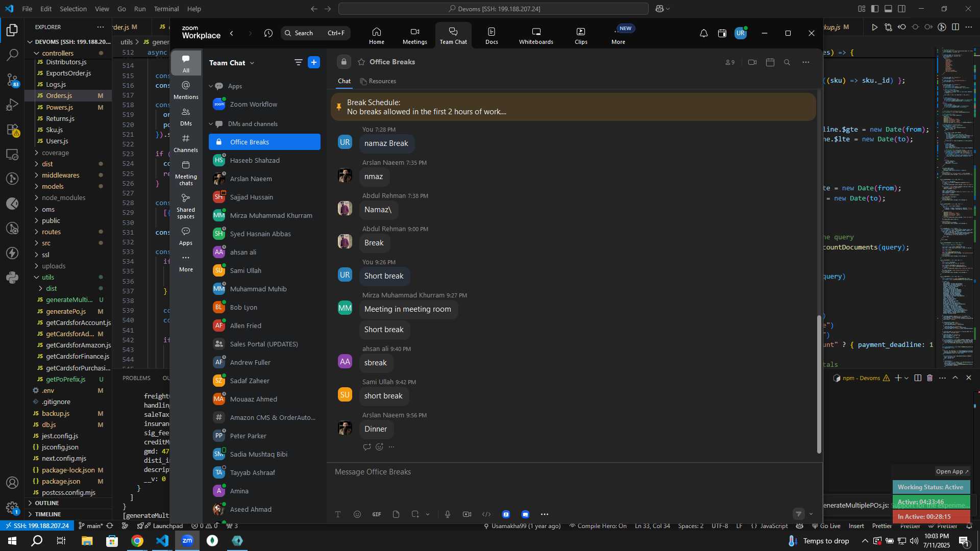
Task: Reply to the Dinner message
Action: (367, 447)
